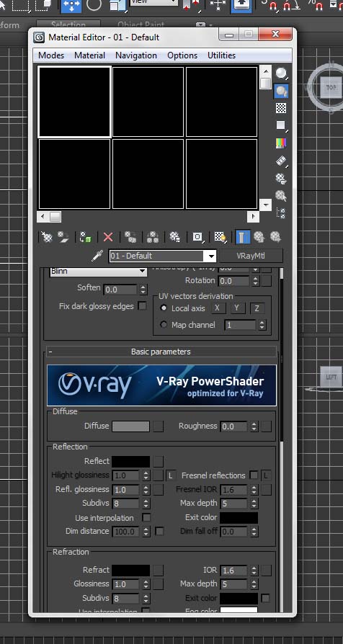Enable Use interpolation in Reflection group
The height and width of the screenshot is (644, 343).
point(146,517)
